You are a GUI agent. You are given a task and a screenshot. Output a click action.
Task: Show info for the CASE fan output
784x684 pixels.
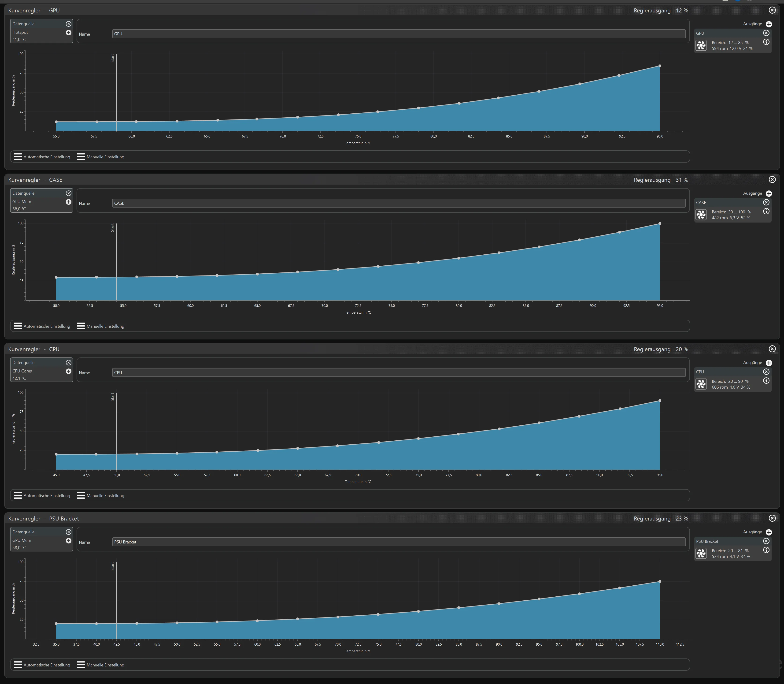[x=766, y=212]
